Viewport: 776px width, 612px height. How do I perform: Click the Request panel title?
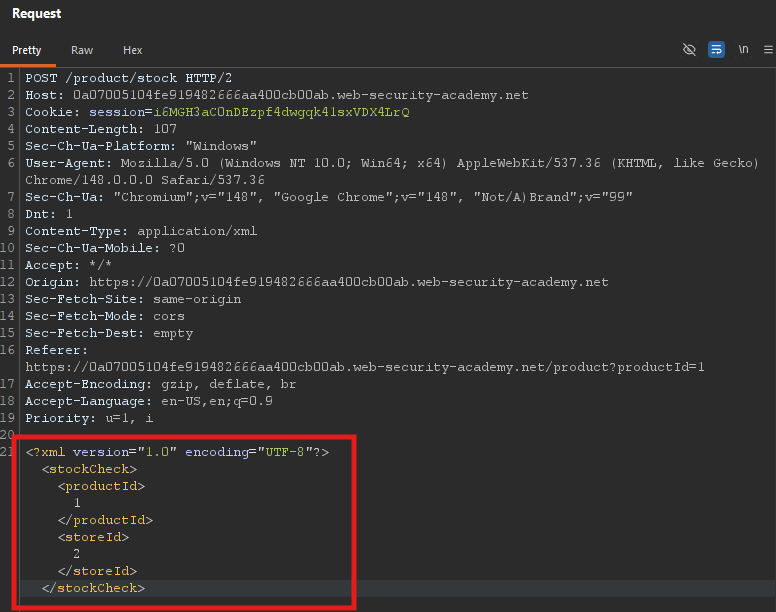pyautogui.click(x=37, y=14)
